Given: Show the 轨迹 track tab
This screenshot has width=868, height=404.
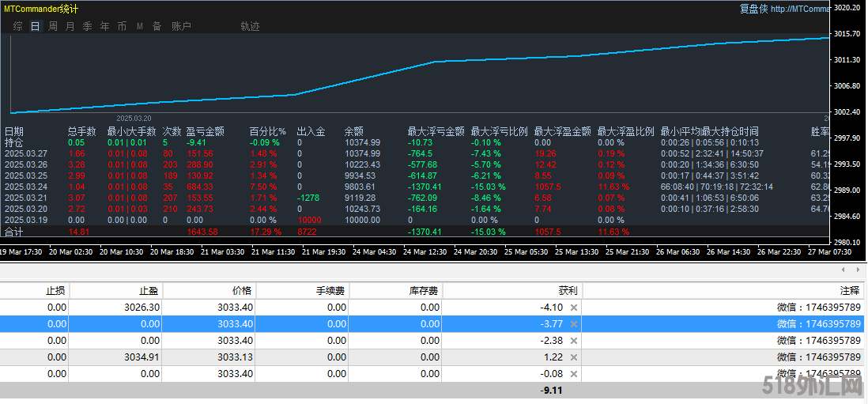Looking at the screenshot, I should pyautogui.click(x=250, y=26).
